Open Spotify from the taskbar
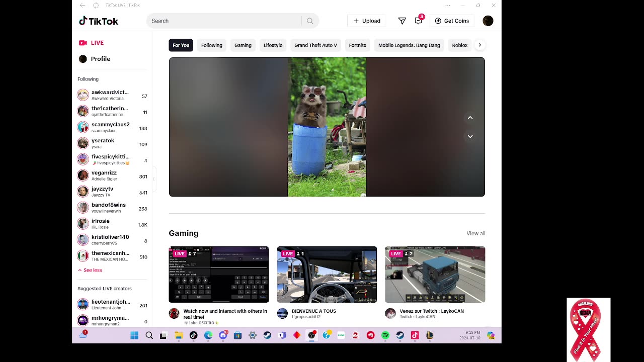 385,335
